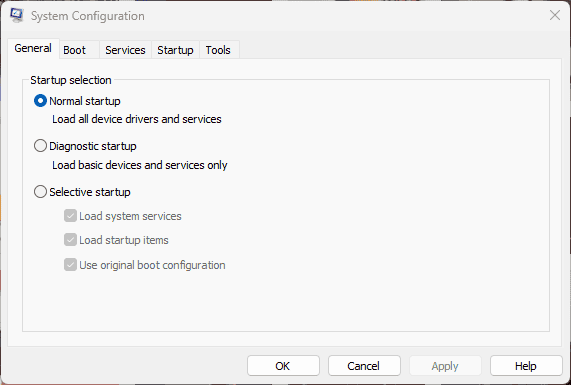Image resolution: width=571 pixels, height=385 pixels.
Task: Click the Cancel button
Action: 364,366
